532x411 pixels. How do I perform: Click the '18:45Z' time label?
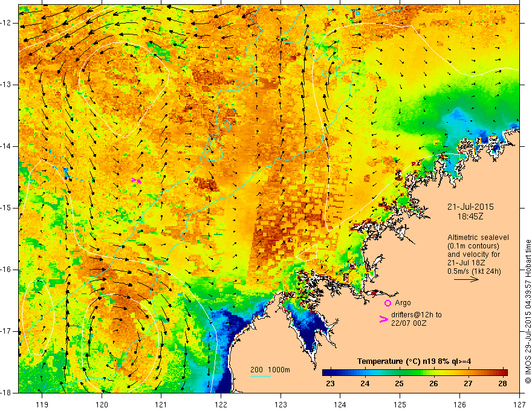(470, 216)
